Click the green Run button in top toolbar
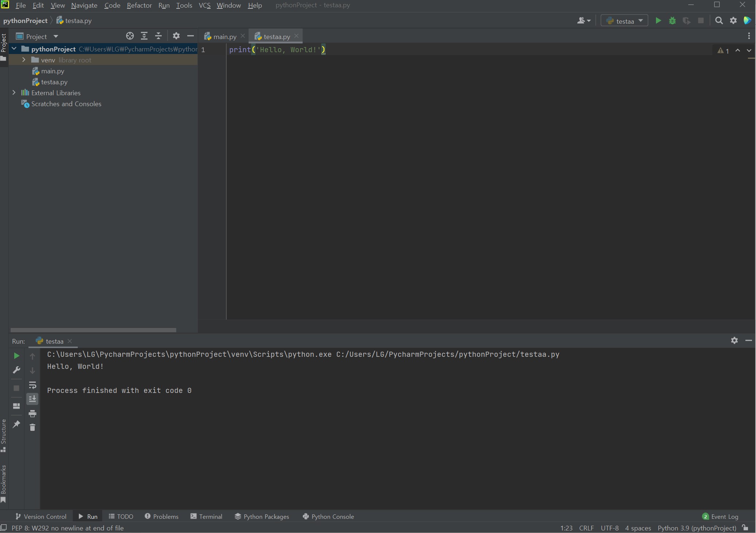The image size is (756, 533). [x=658, y=21]
